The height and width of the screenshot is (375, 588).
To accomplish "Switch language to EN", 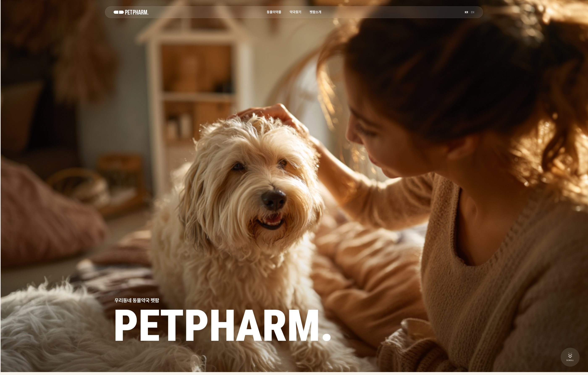I will pyautogui.click(x=472, y=12).
